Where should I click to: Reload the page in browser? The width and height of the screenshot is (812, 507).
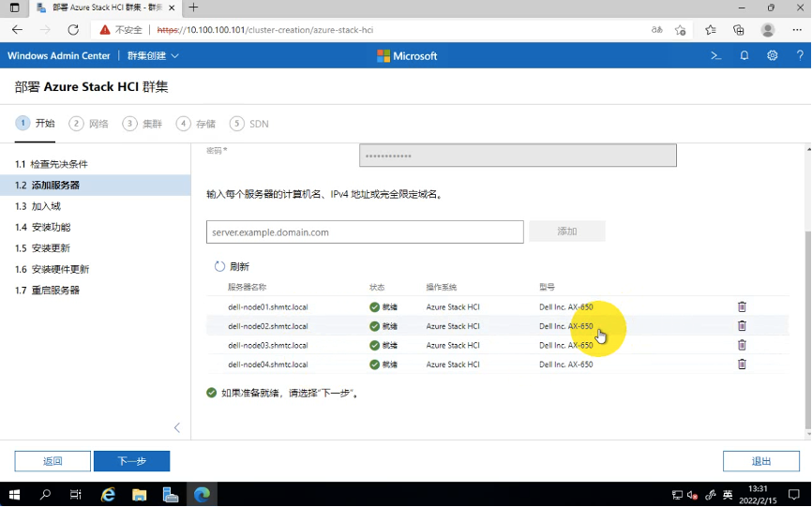(73, 29)
